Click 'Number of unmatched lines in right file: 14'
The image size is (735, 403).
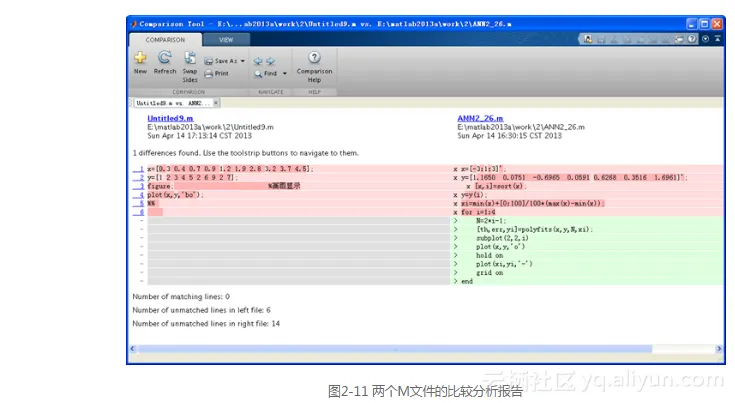tap(206, 324)
